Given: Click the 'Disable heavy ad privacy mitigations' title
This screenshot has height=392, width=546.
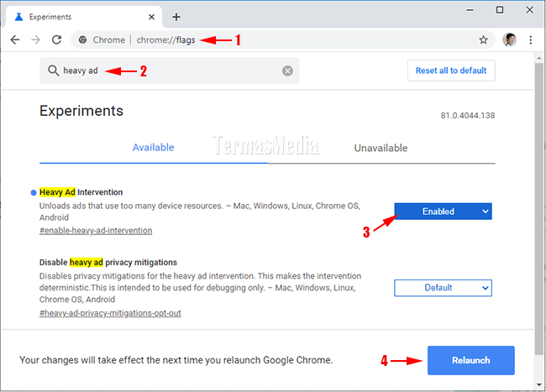Looking at the screenshot, I should tap(108, 262).
